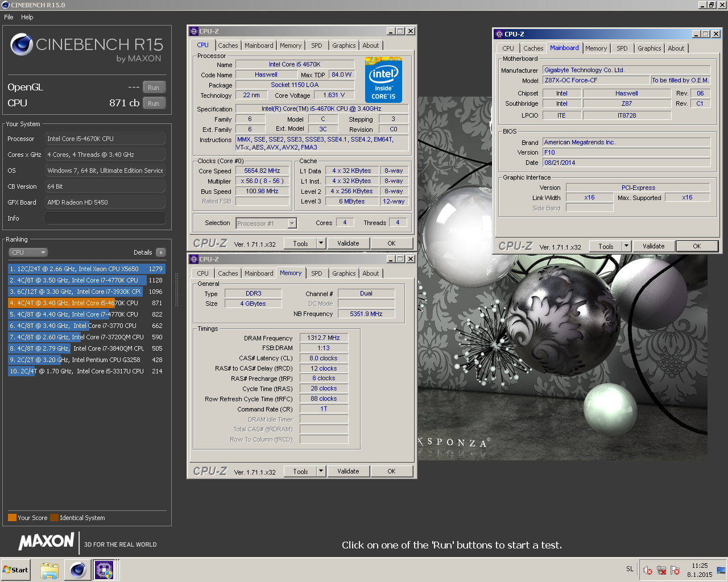Open Graphics tab in Memory window
Image resolution: width=728 pixels, height=582 pixels.
coord(344,273)
